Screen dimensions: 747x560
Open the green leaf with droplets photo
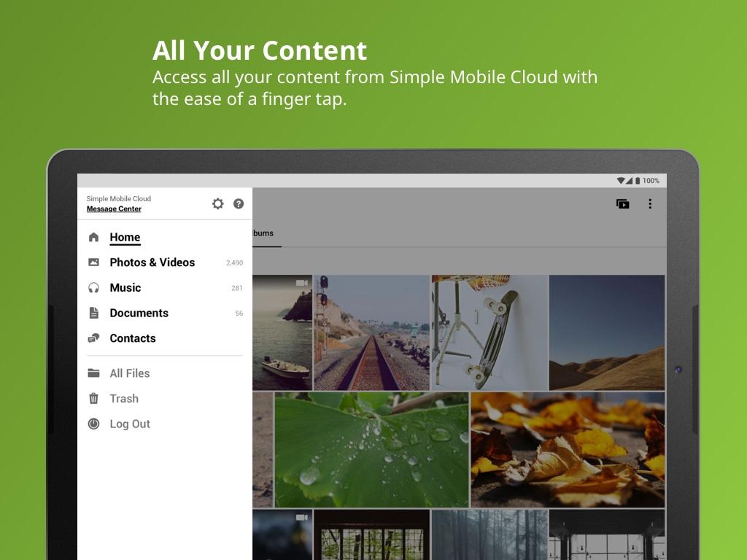pos(371,449)
